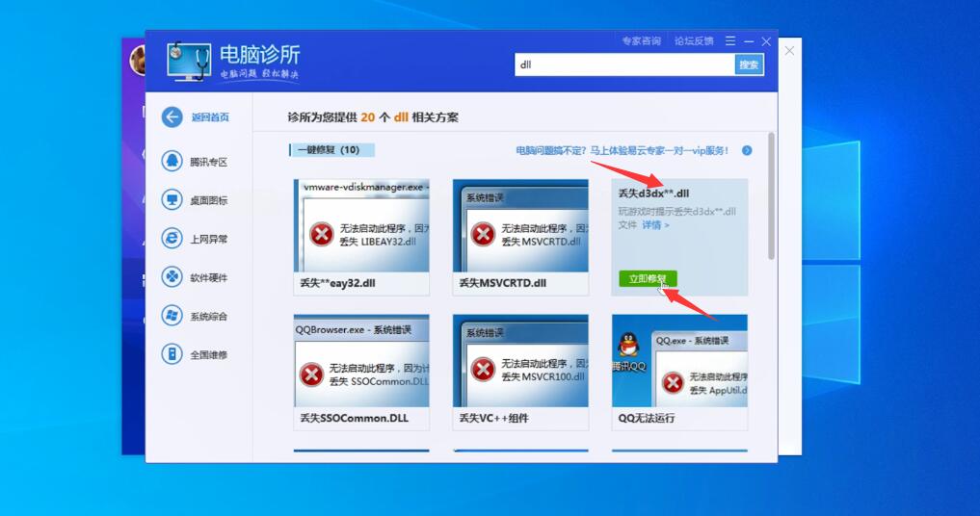Select 上网异常 category text
The height and width of the screenshot is (516, 980).
[x=209, y=240]
